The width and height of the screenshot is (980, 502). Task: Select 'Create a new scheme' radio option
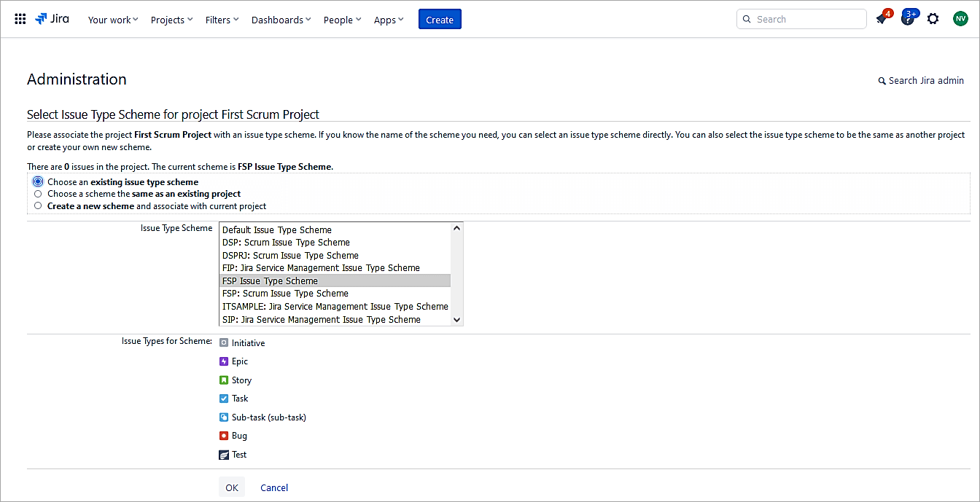[38, 205]
